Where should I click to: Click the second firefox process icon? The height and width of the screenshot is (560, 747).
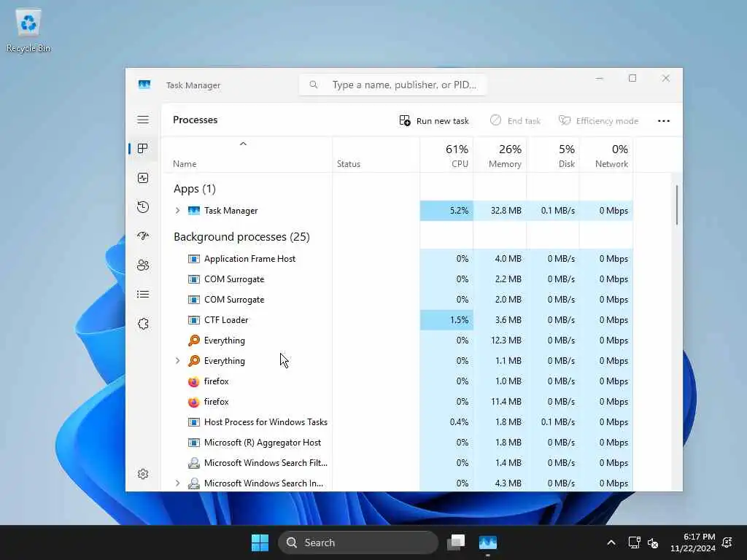(193, 402)
